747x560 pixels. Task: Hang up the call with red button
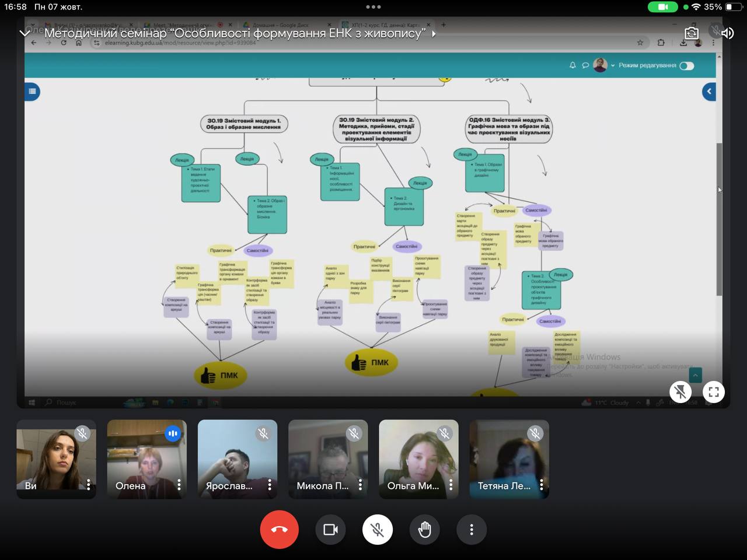coord(279,530)
